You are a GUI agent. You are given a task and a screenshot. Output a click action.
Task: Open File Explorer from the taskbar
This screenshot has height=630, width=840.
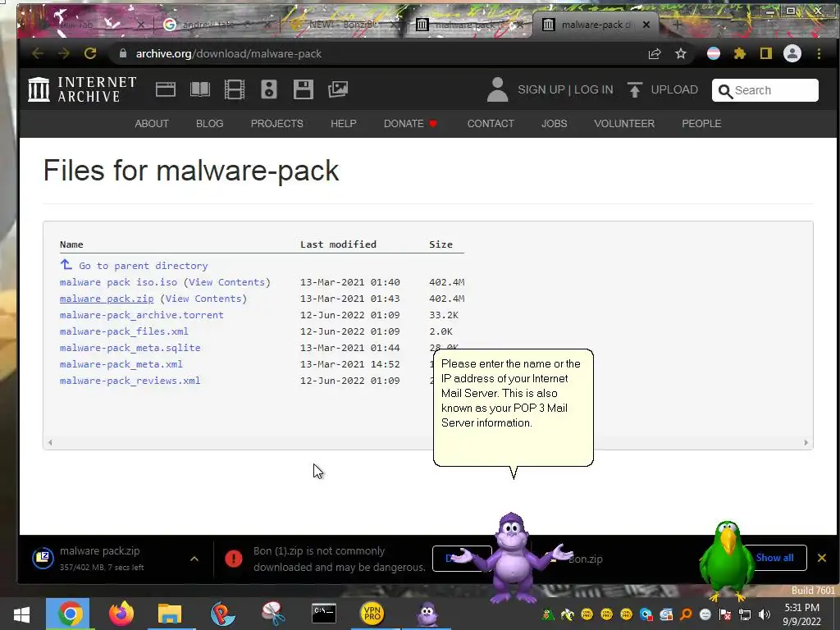pos(169,614)
